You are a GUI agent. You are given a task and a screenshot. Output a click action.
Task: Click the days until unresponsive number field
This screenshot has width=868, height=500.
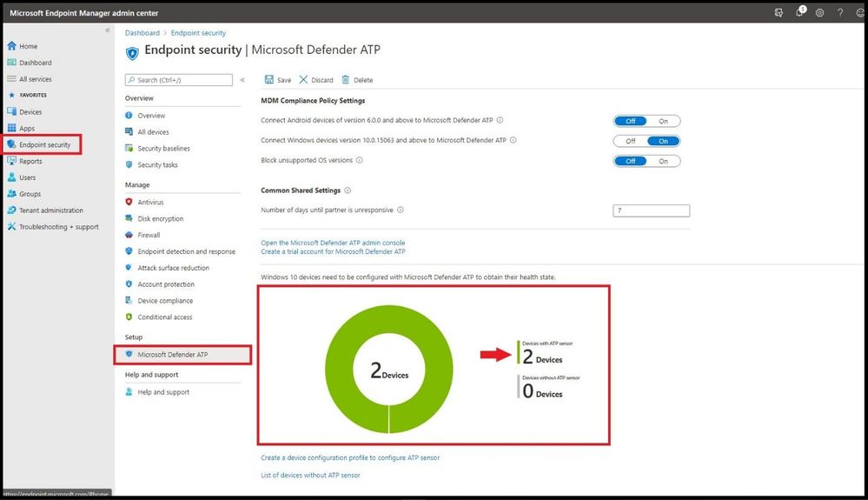pos(651,210)
